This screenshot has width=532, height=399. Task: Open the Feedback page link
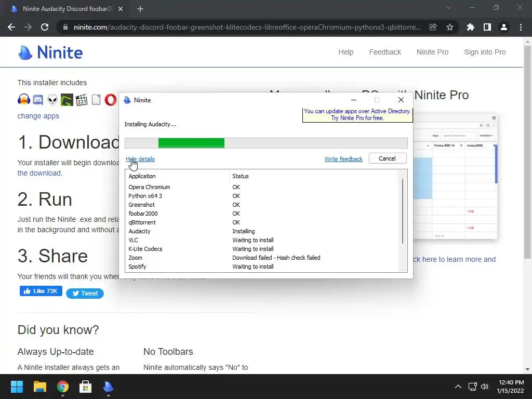(x=385, y=52)
